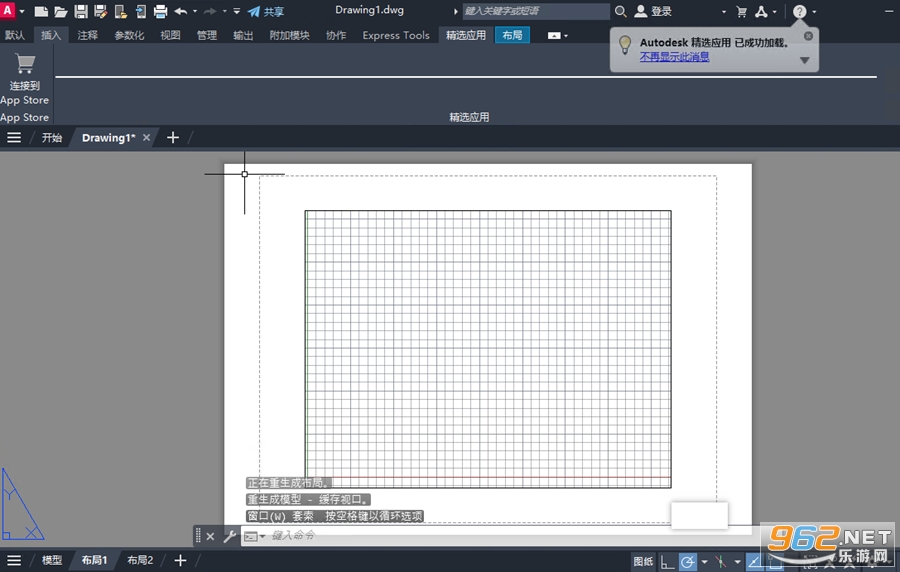Click the Redo arrow icon
This screenshot has height=572, width=900.
tap(210, 11)
